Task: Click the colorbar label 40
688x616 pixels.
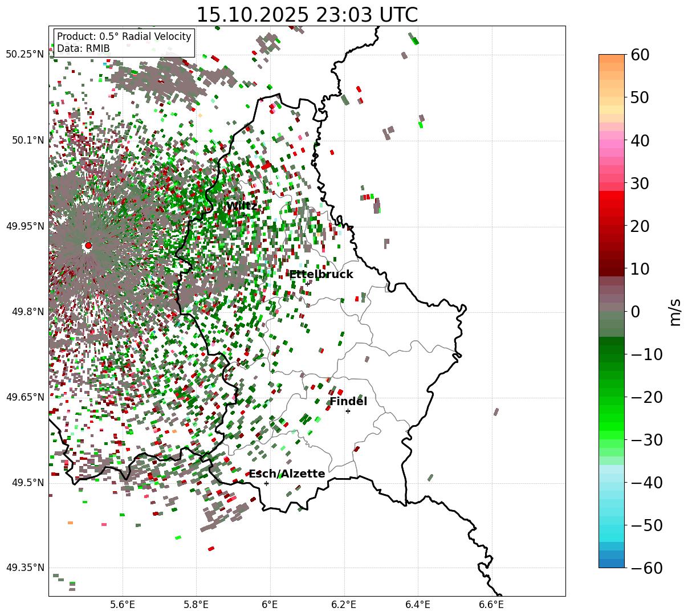Action: pyautogui.click(x=639, y=140)
